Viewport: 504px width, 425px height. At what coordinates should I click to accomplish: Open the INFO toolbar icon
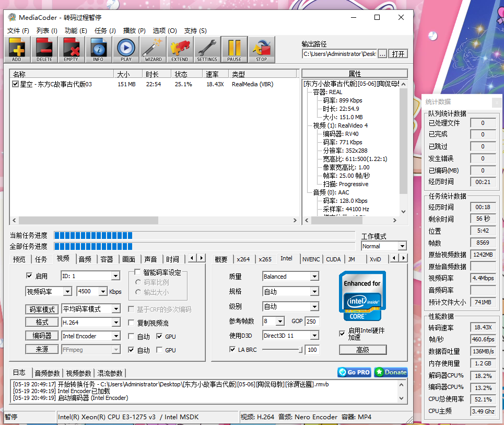[x=98, y=50]
